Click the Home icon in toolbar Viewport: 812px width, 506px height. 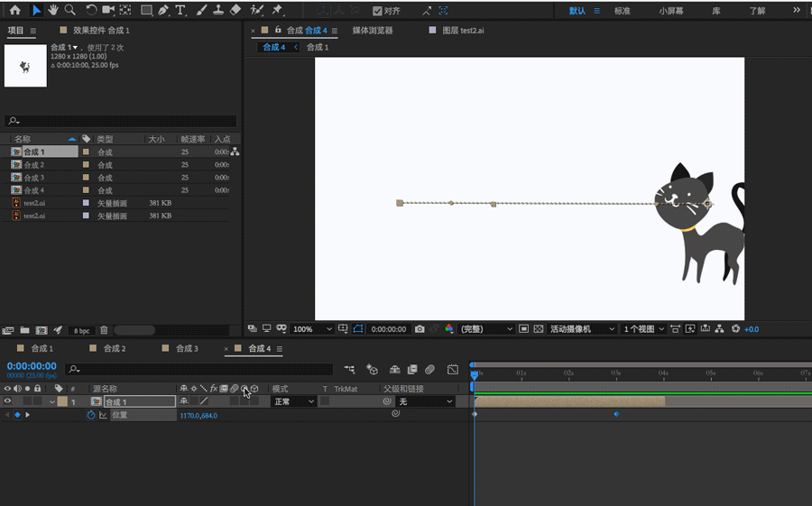[x=14, y=10]
